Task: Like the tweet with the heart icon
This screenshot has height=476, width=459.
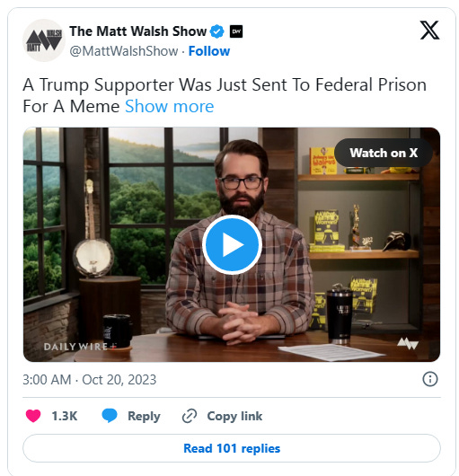Action: pyautogui.click(x=33, y=416)
